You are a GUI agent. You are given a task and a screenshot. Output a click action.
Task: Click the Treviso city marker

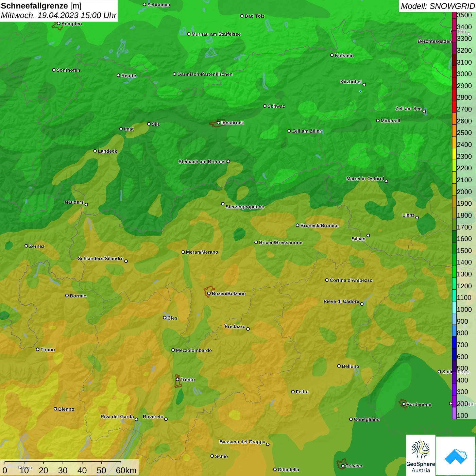click(343, 466)
